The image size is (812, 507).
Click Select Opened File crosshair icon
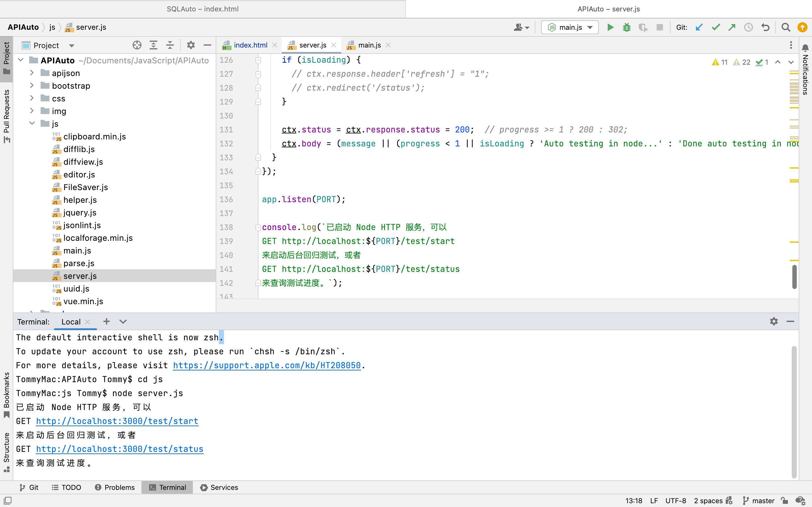(x=137, y=45)
